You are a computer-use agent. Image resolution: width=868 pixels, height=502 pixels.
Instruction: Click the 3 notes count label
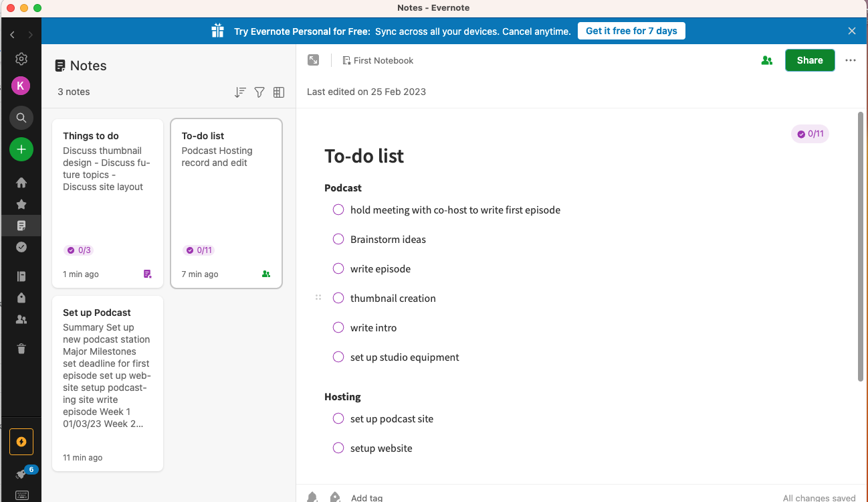click(74, 92)
